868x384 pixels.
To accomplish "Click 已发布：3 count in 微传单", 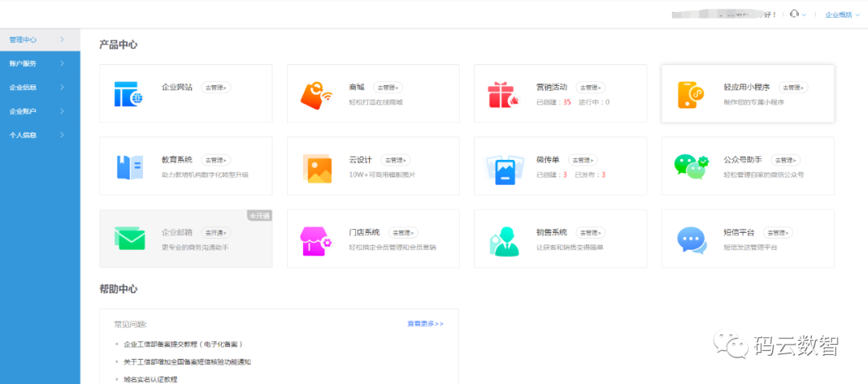I will 590,175.
